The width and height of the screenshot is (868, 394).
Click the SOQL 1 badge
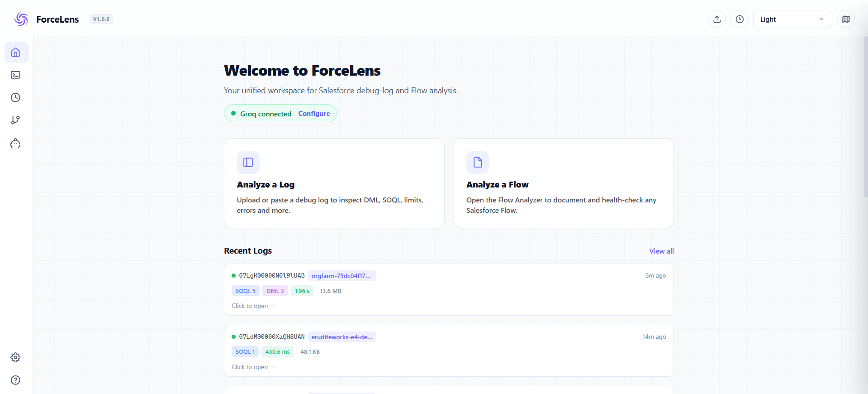[245, 352]
